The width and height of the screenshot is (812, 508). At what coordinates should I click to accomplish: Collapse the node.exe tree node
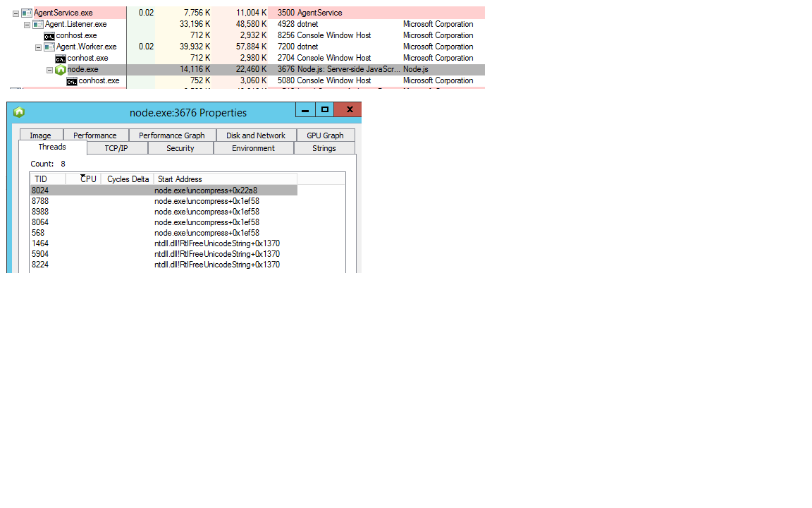coord(50,70)
